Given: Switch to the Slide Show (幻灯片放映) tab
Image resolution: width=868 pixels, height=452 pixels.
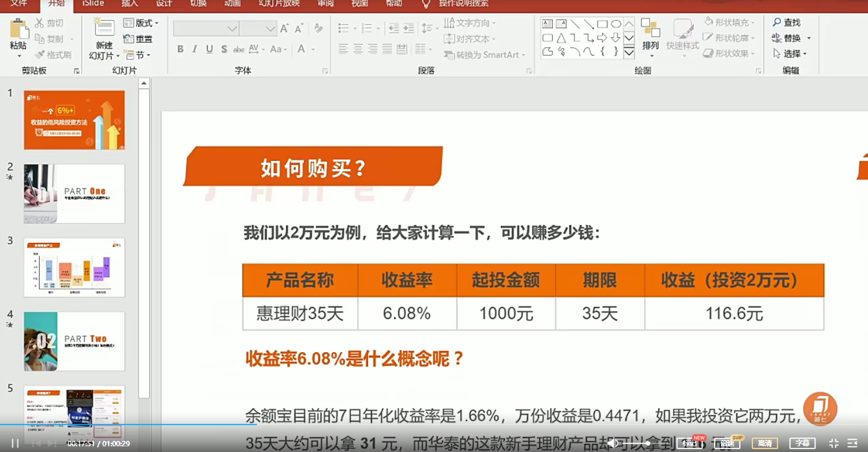Looking at the screenshot, I should point(279,4).
